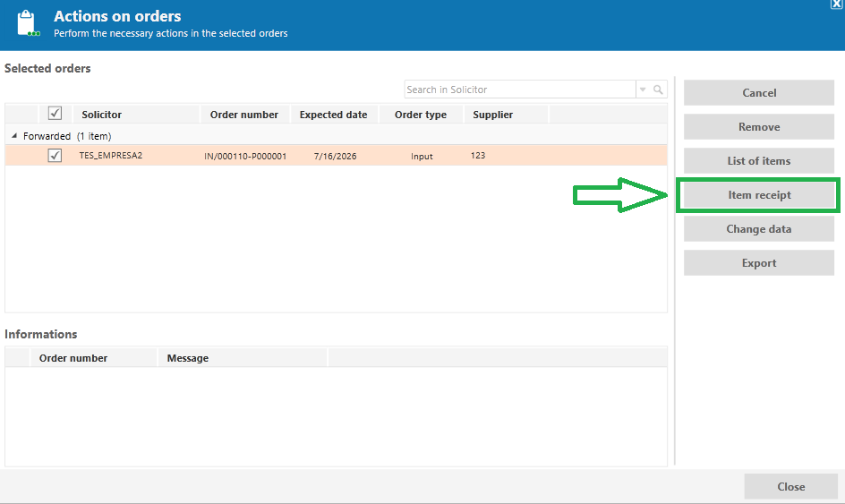The image size is (845, 504).
Task: Toggle the select-all checkbox in the header
Action: pyautogui.click(x=55, y=113)
